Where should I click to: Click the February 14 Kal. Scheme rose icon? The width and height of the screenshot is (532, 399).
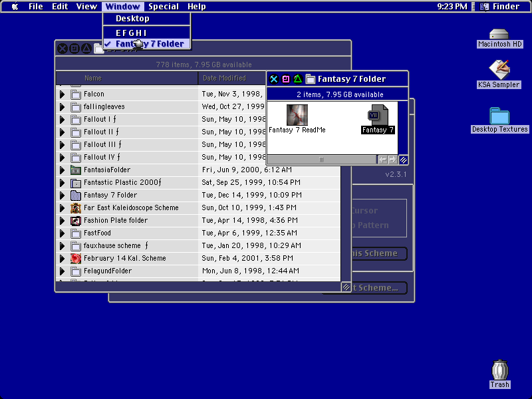pyautogui.click(x=76, y=258)
